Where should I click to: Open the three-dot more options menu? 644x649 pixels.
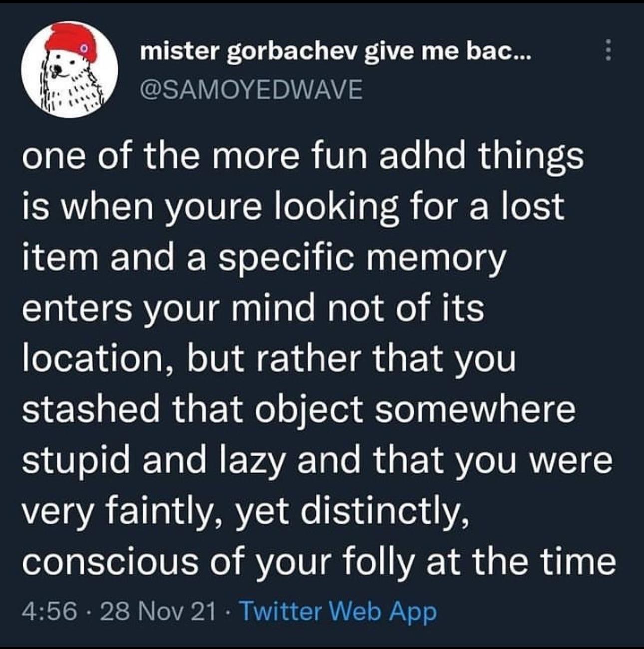tap(607, 51)
